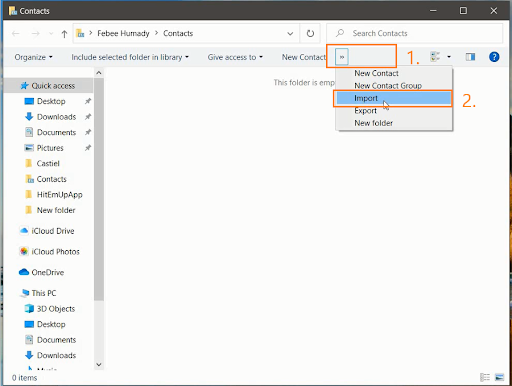
Task: Click the Febee Humady breadcrumb
Action: click(x=123, y=33)
